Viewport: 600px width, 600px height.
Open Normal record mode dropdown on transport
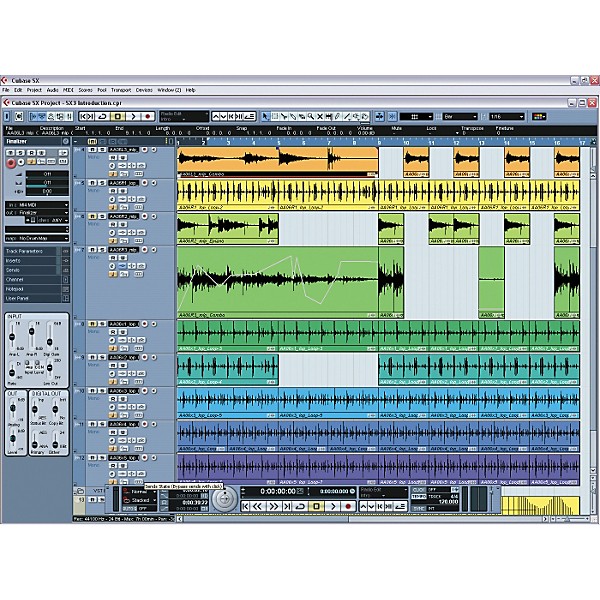[139, 492]
